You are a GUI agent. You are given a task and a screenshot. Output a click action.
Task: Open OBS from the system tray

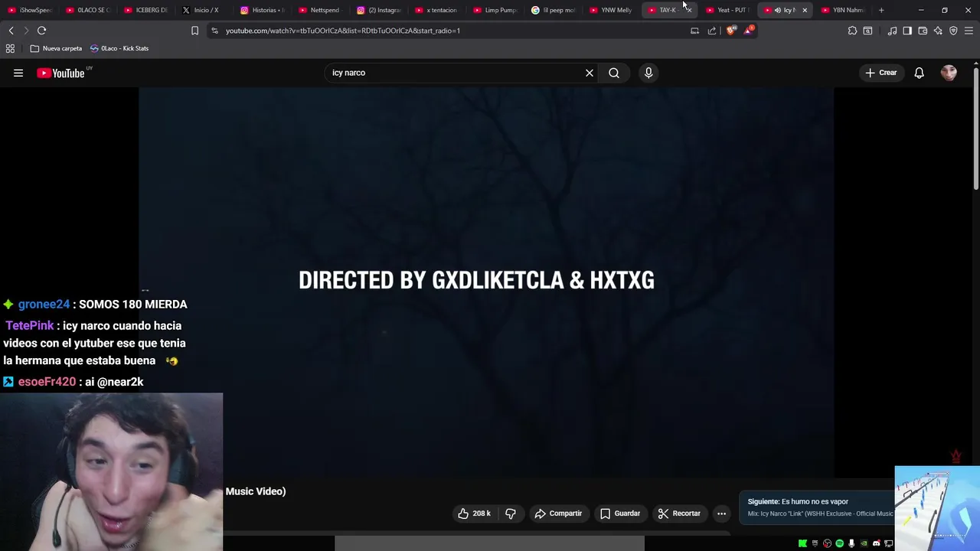[x=827, y=543]
